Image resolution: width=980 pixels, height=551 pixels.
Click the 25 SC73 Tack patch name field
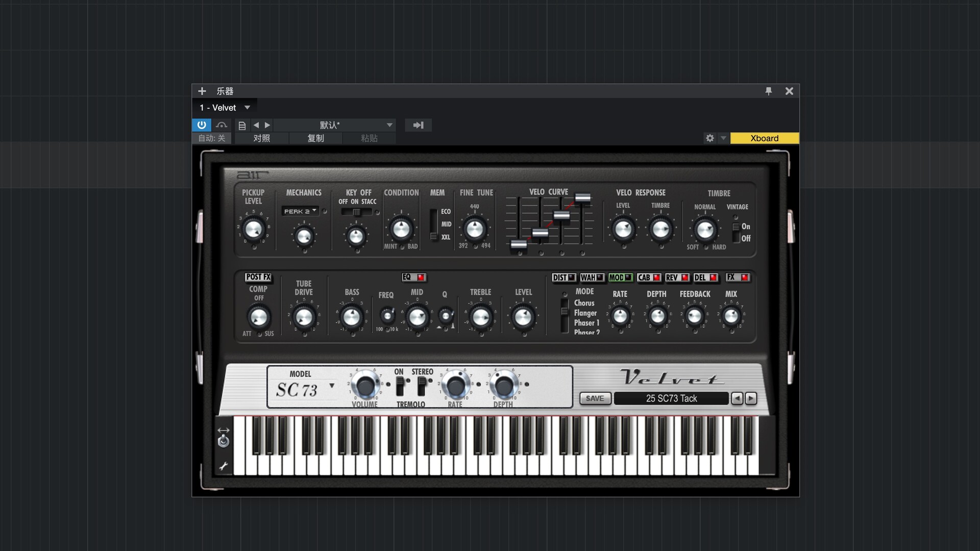tap(671, 398)
